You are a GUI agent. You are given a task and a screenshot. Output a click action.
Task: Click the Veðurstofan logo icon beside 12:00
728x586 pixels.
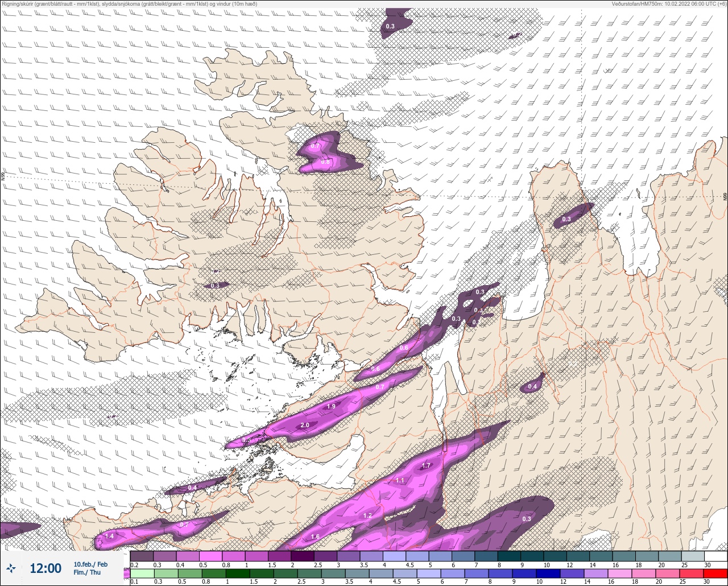click(11, 568)
